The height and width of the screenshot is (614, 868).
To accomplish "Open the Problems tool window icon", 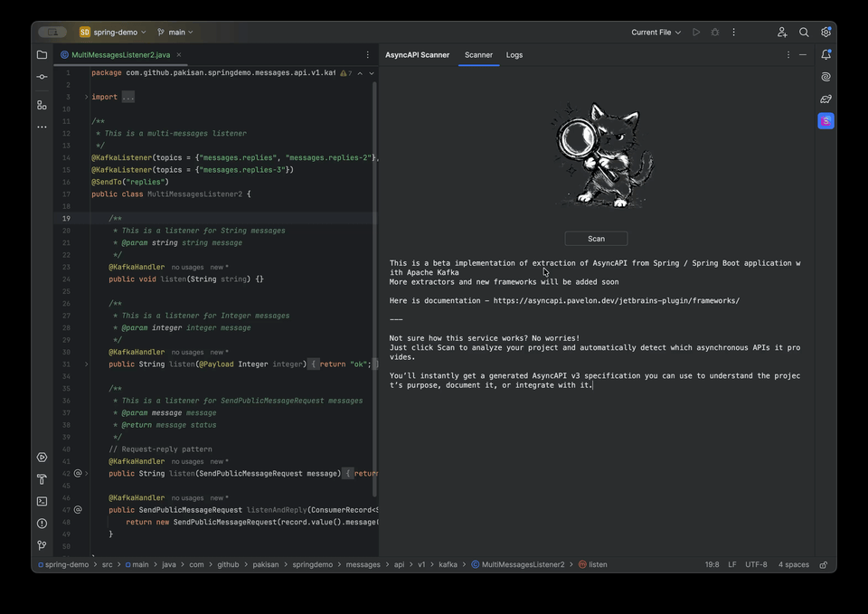I will 42,524.
